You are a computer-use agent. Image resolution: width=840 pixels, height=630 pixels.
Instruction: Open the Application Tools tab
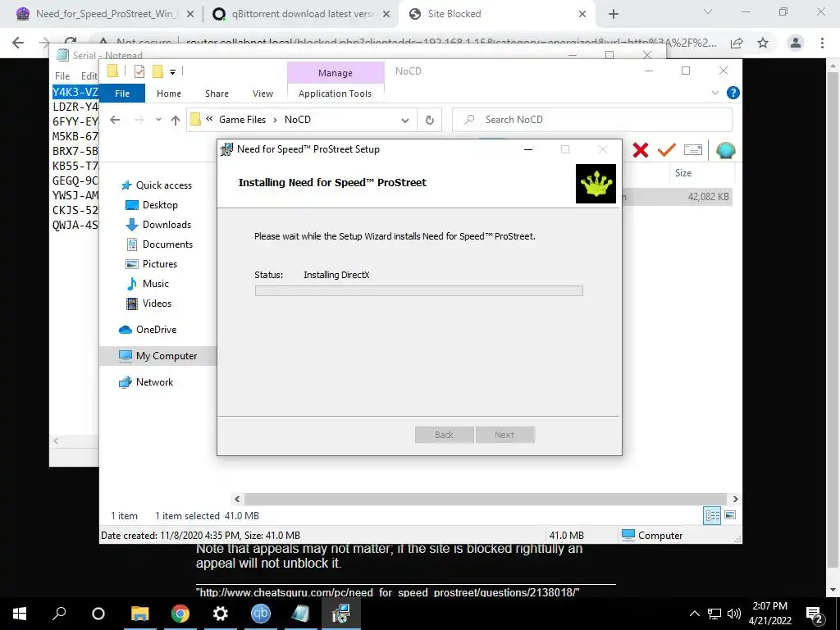tap(335, 94)
